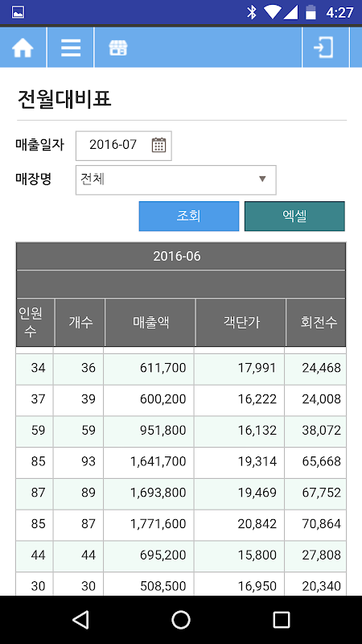This screenshot has height=644, width=362.
Task: Tap the 객단가 column header
Action: [241, 323]
